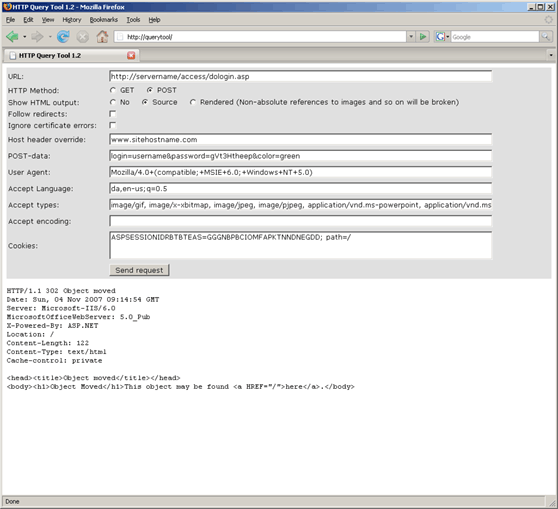The image size is (558, 509).
Task: Go back with the green Back arrow
Action: tap(12, 36)
